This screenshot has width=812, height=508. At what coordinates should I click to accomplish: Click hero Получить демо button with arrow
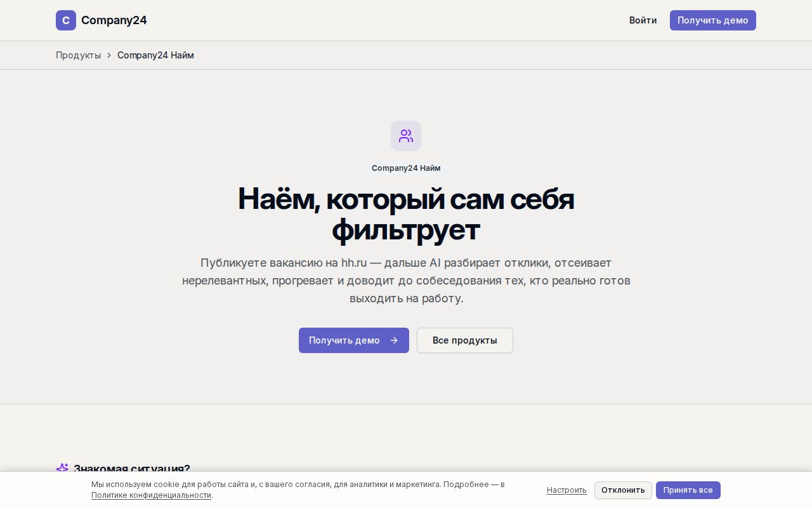click(354, 340)
